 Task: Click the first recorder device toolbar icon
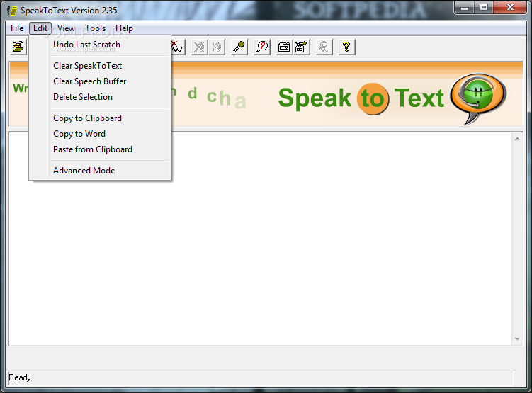click(x=284, y=47)
